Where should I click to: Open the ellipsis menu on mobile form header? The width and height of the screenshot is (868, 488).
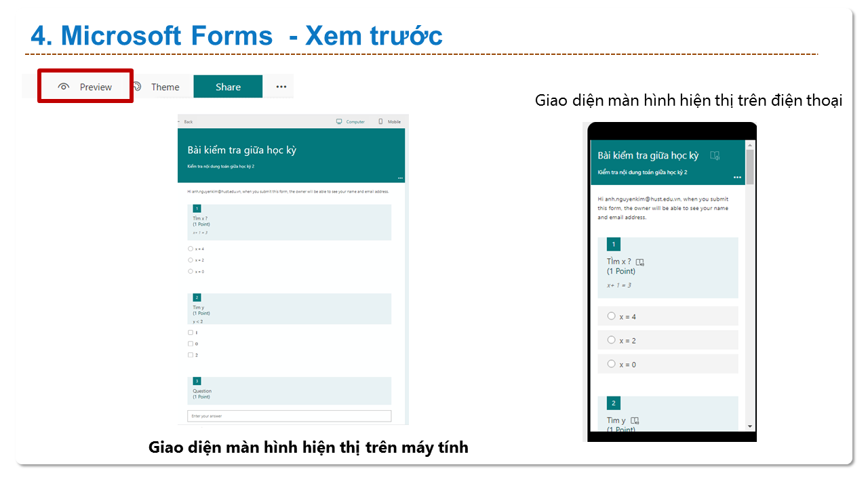tap(737, 178)
